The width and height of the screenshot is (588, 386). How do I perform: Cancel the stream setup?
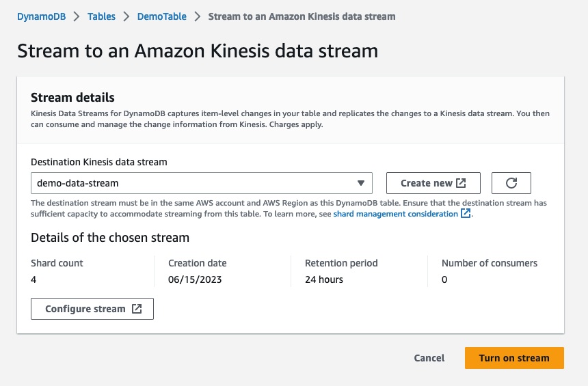coord(429,358)
